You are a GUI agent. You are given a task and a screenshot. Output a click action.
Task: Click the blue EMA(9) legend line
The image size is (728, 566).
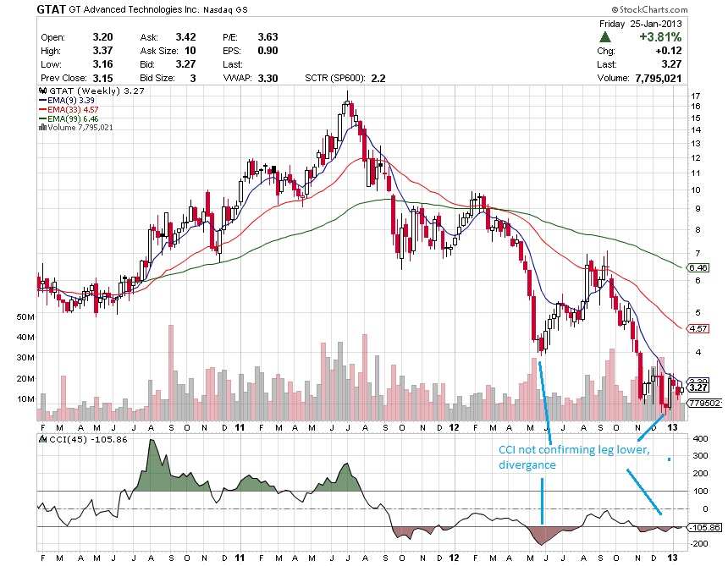pos(43,100)
